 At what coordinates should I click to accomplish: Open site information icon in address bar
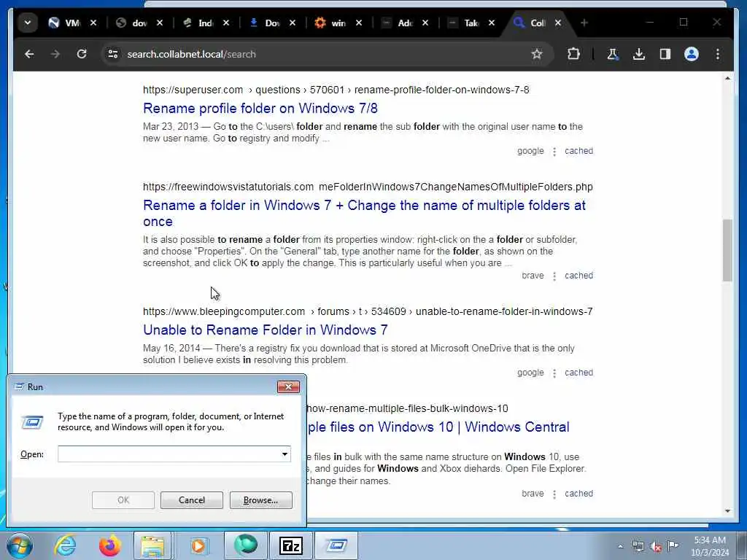pyautogui.click(x=113, y=54)
